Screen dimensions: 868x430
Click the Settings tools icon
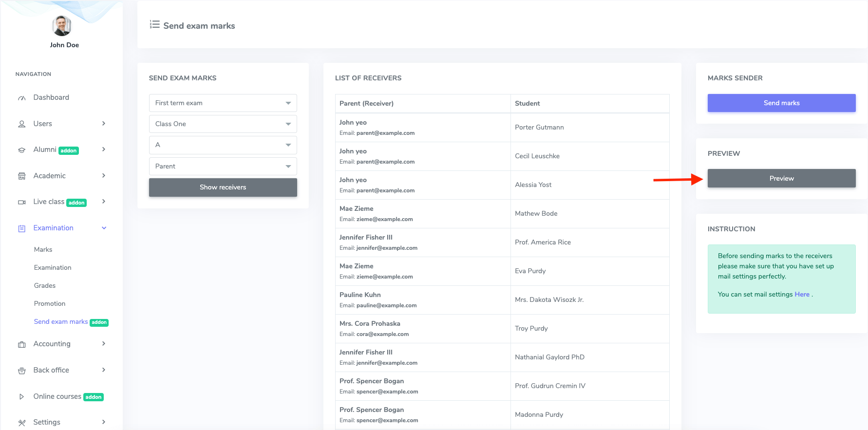22,423
